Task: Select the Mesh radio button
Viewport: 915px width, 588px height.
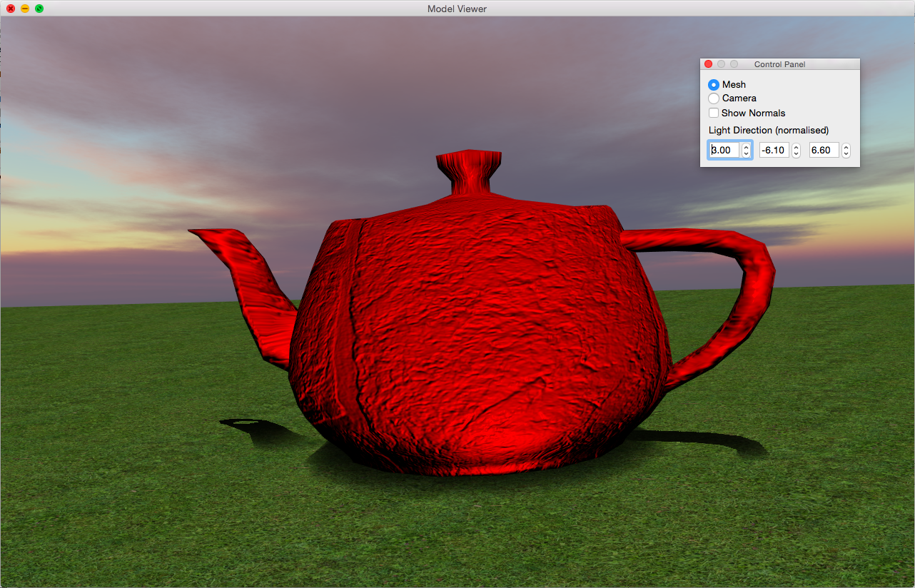Action: [x=714, y=85]
